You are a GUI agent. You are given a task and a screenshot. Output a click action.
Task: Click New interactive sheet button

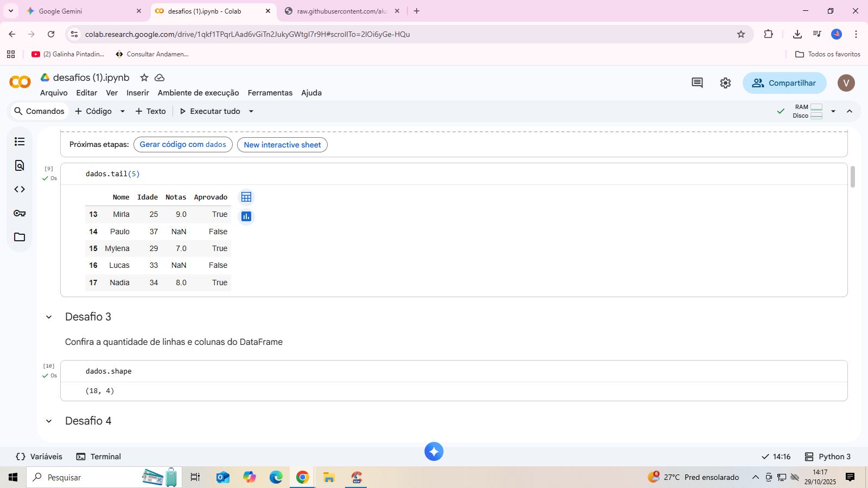click(x=282, y=145)
